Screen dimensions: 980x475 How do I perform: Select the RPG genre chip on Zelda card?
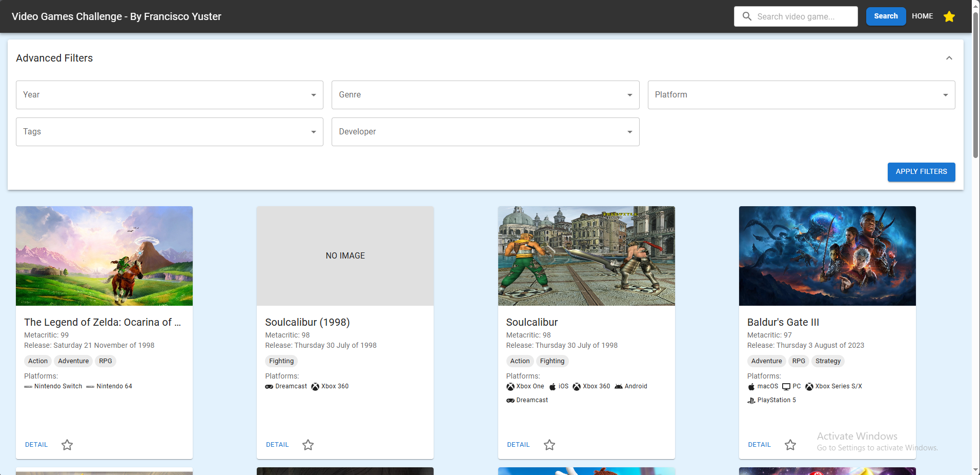[x=106, y=361]
